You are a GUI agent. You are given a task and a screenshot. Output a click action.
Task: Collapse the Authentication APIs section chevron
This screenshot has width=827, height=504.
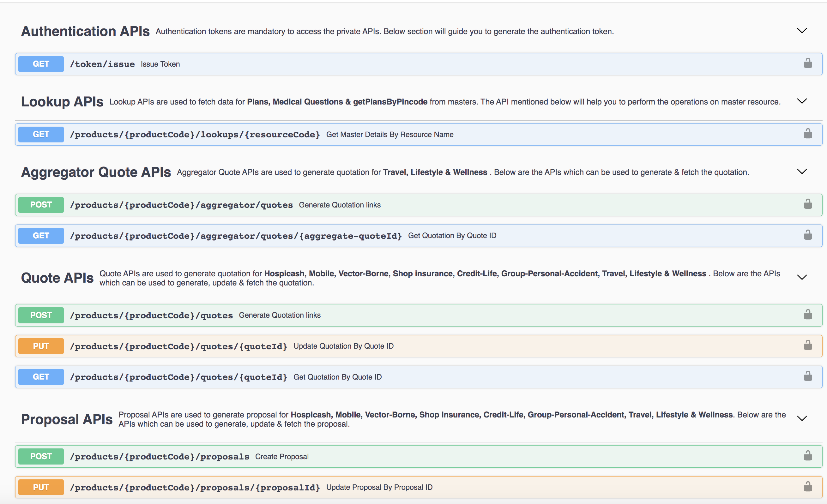coord(801,31)
